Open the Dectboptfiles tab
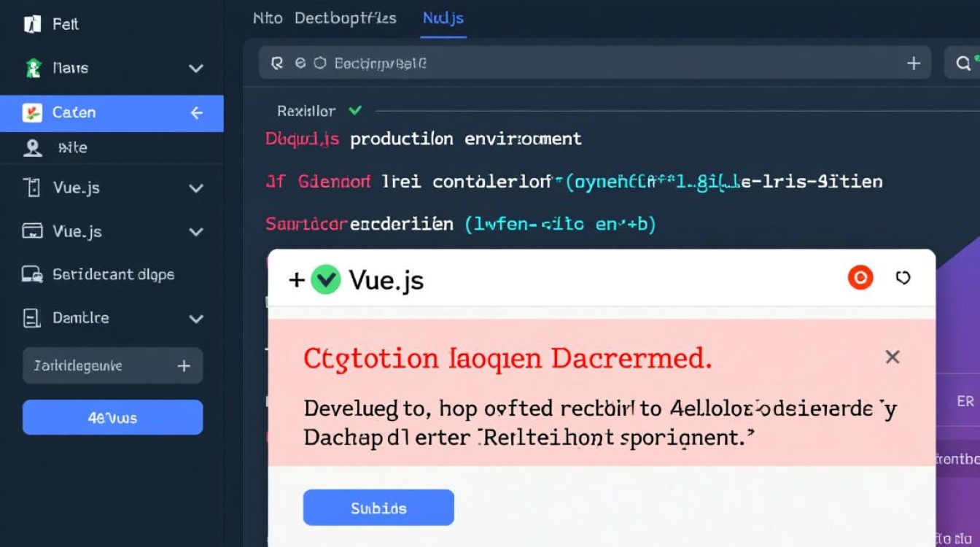980x547 pixels. point(345,18)
